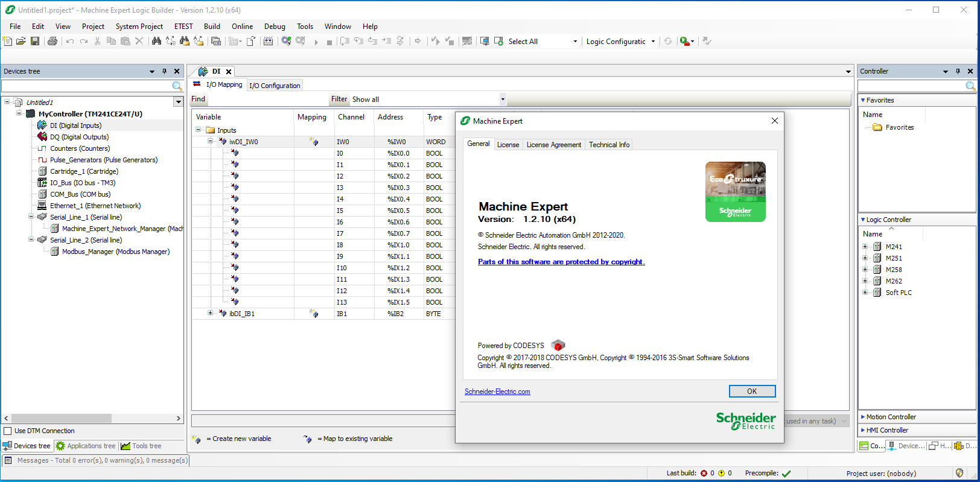
Task: Select Ethernet_1 (Ethernet Network) node
Action: point(95,206)
